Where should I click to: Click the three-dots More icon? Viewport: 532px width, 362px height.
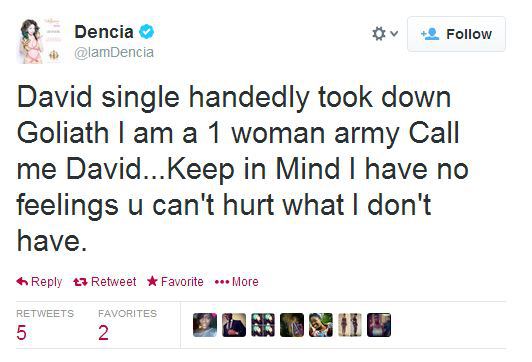(x=222, y=282)
